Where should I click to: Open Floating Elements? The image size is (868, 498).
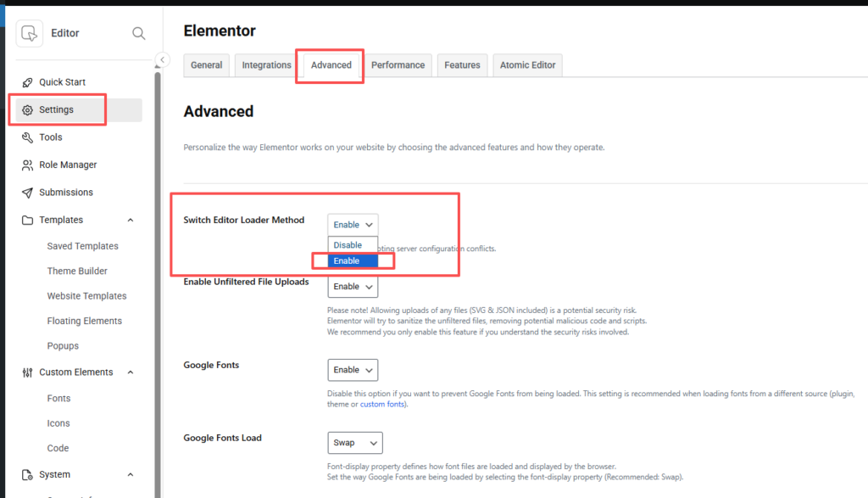point(84,321)
